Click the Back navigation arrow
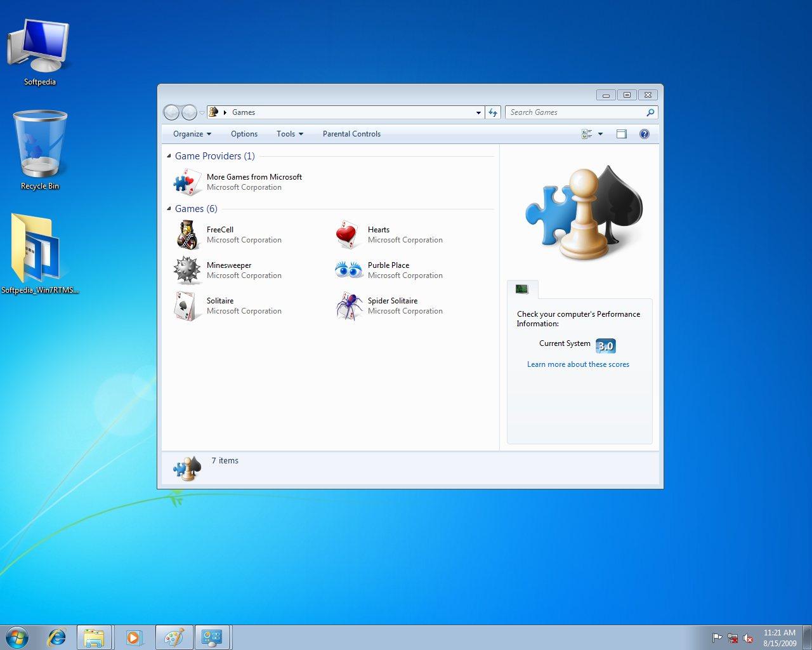Screen dimensions: 812x650 click(x=171, y=112)
